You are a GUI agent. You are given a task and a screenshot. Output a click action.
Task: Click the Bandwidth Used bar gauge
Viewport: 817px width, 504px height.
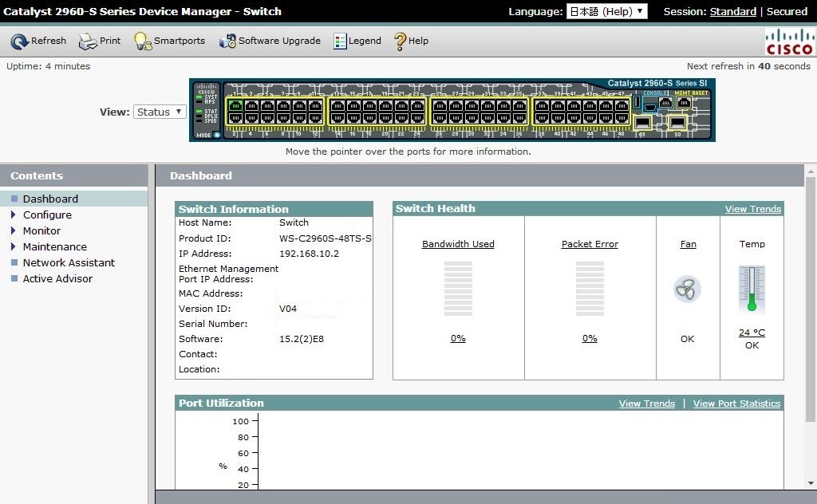[x=459, y=289]
